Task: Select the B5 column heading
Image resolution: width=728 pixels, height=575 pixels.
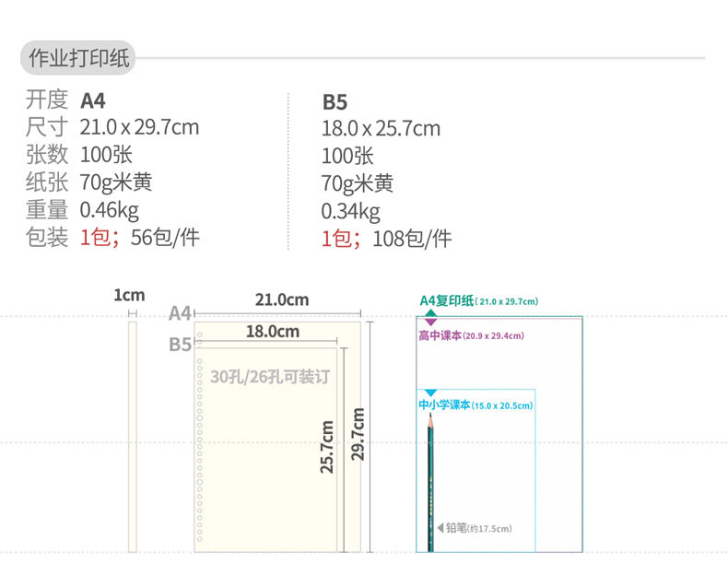Action: (x=335, y=101)
